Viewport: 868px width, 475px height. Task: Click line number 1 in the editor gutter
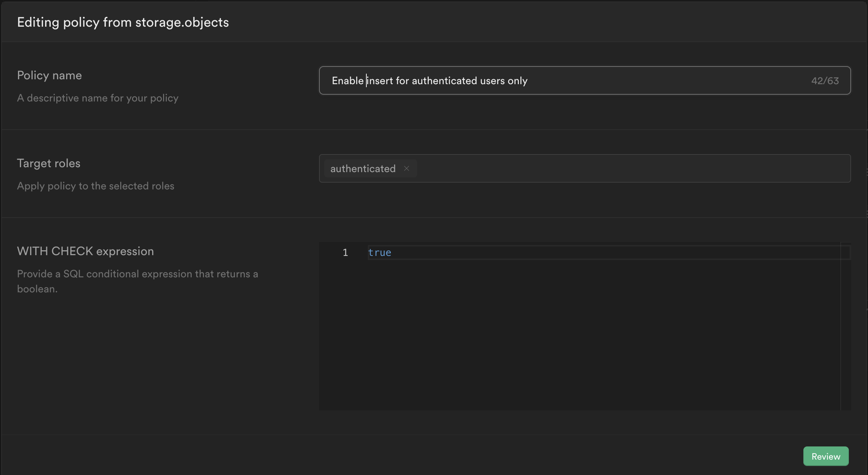click(x=345, y=253)
